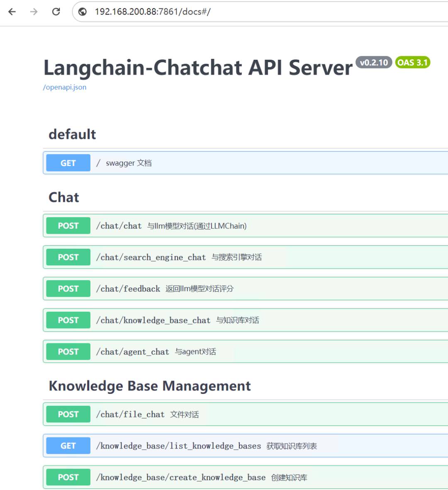The height and width of the screenshot is (490, 448).
Task: Collapse the default section header
Action: pyautogui.click(x=246, y=134)
